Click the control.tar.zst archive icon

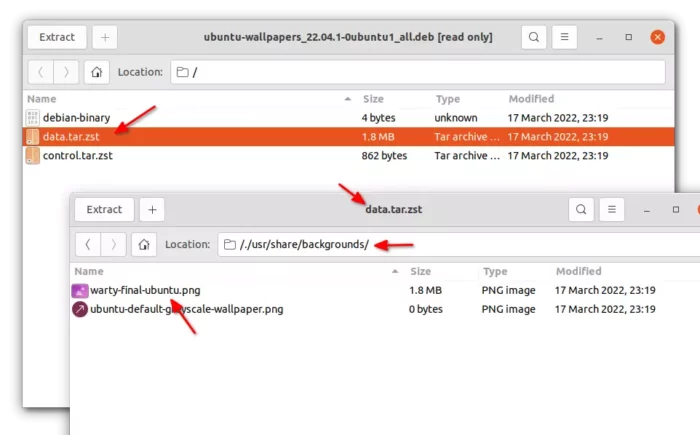[33, 155]
